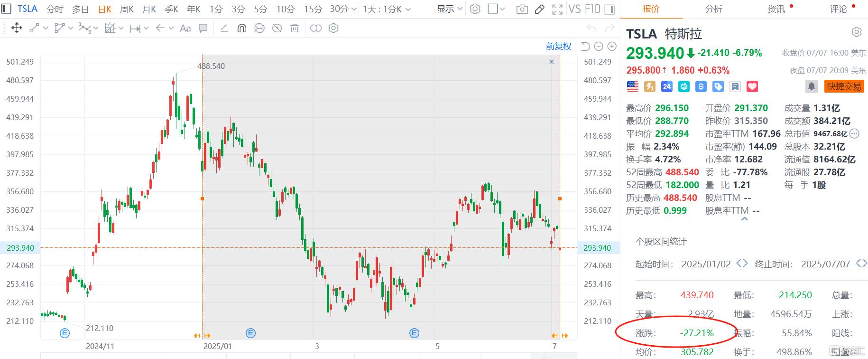Toggle the magnet snap mode
Screen dimensions: 868x359
pyautogui.click(x=242, y=28)
